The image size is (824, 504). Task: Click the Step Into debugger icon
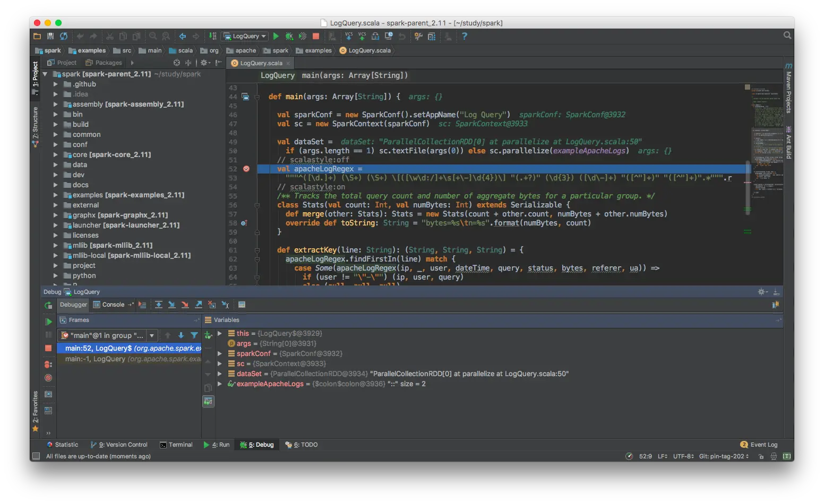coord(173,305)
